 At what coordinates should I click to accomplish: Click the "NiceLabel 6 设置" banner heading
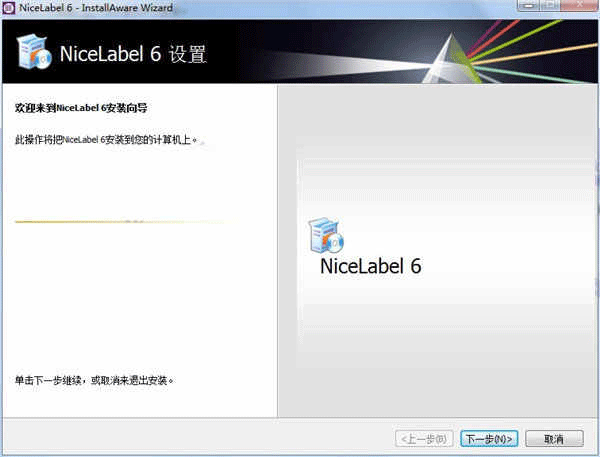133,54
